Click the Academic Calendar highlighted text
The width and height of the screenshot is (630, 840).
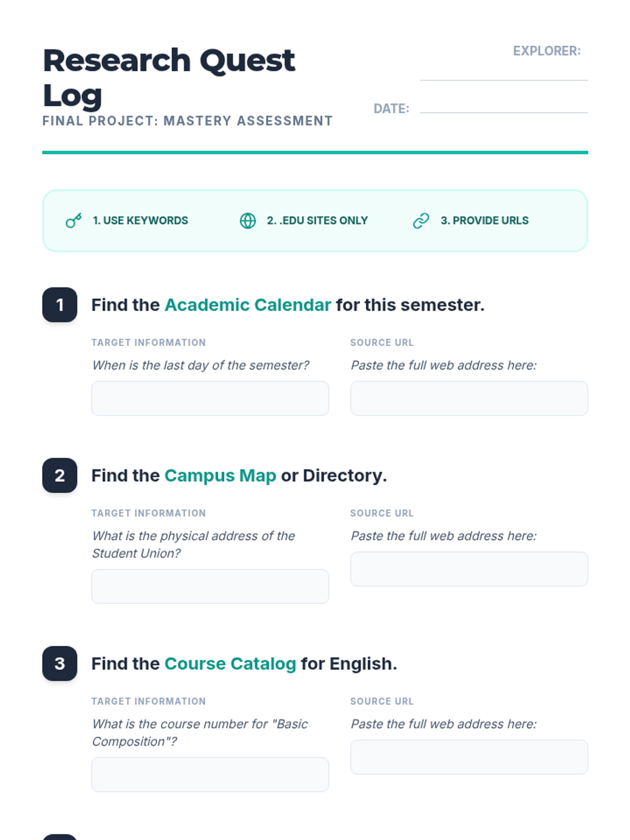248,305
